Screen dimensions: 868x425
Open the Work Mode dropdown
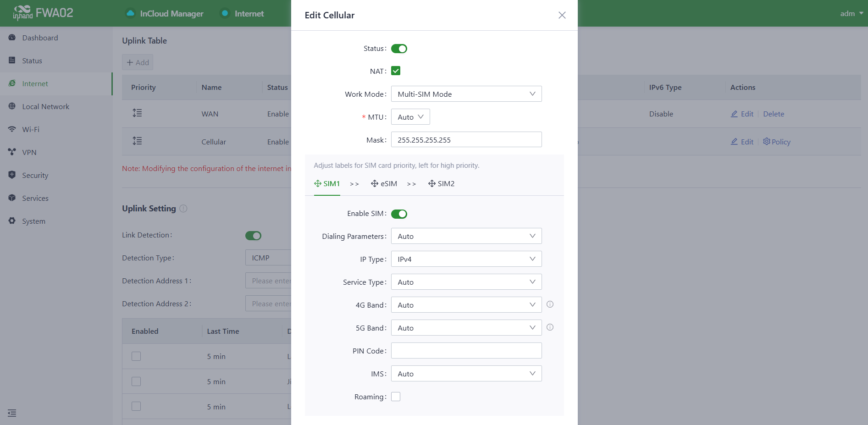pos(466,94)
